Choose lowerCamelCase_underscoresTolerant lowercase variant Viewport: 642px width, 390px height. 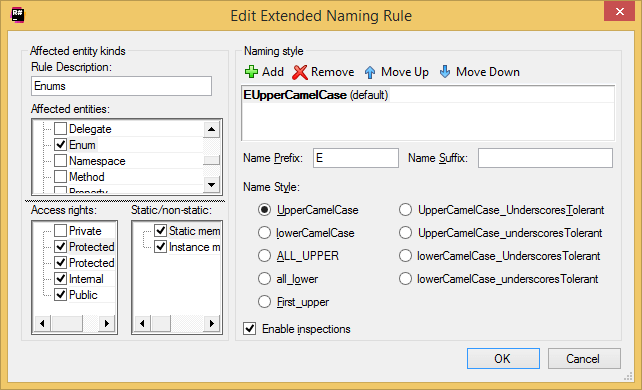(x=405, y=279)
